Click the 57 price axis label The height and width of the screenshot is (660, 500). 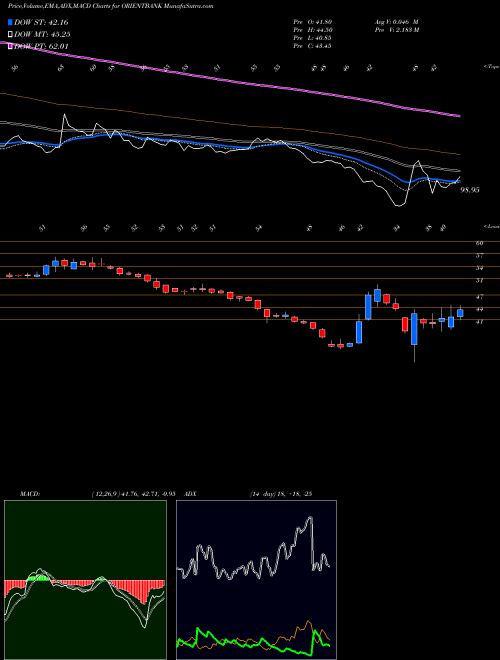click(x=479, y=255)
